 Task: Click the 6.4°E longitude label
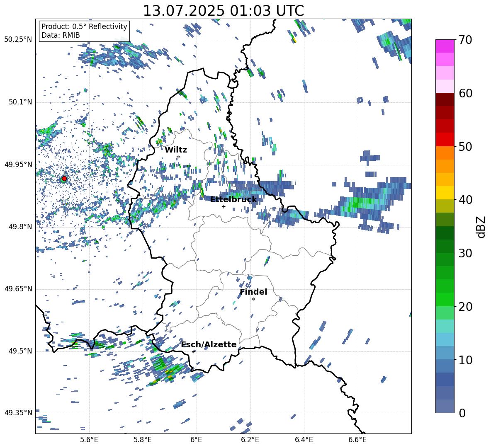[304, 440]
